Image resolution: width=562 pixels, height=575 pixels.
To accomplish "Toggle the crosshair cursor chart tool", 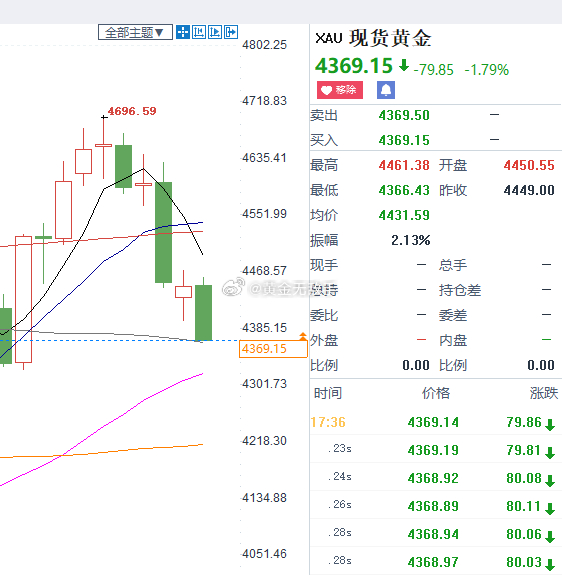I will click(183, 32).
